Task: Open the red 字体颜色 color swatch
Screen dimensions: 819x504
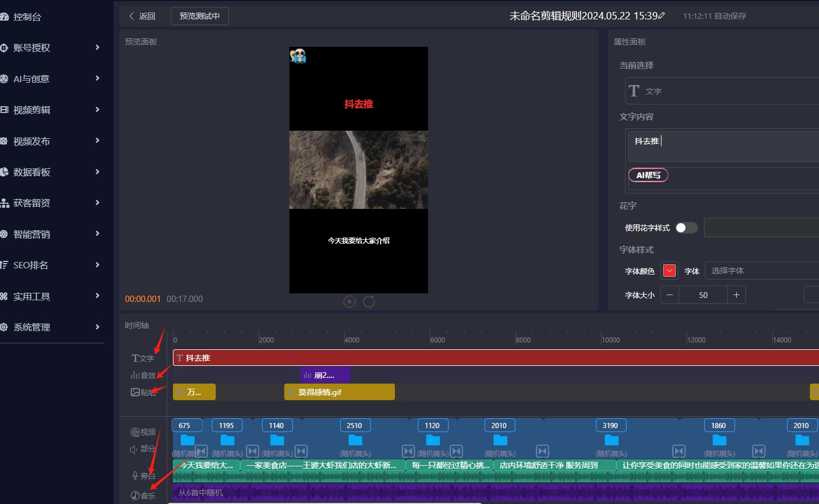Action: (x=669, y=271)
